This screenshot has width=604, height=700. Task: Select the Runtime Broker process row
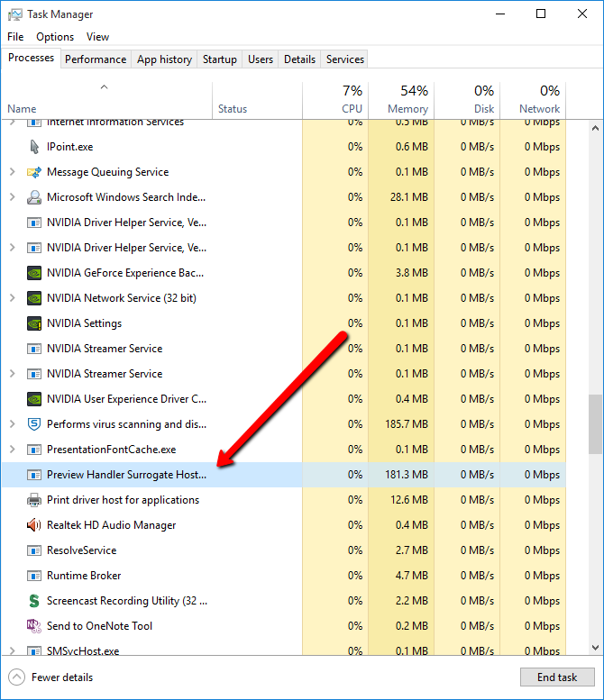pos(284,576)
